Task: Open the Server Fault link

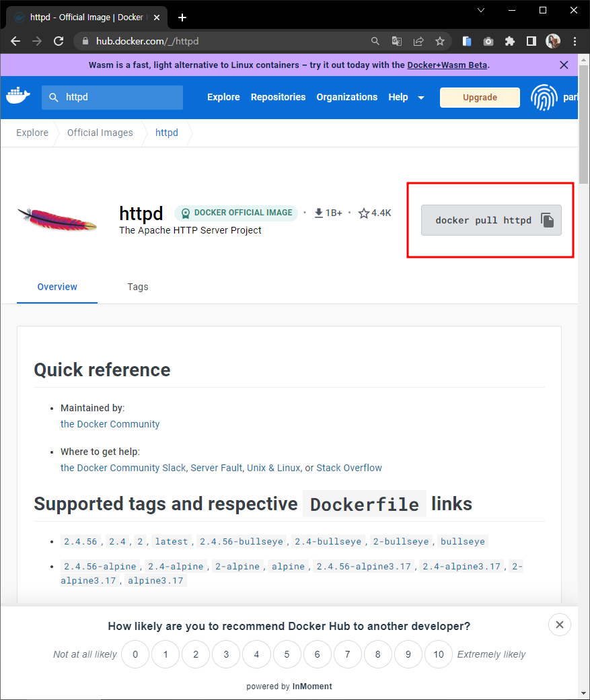Action: 217,468
